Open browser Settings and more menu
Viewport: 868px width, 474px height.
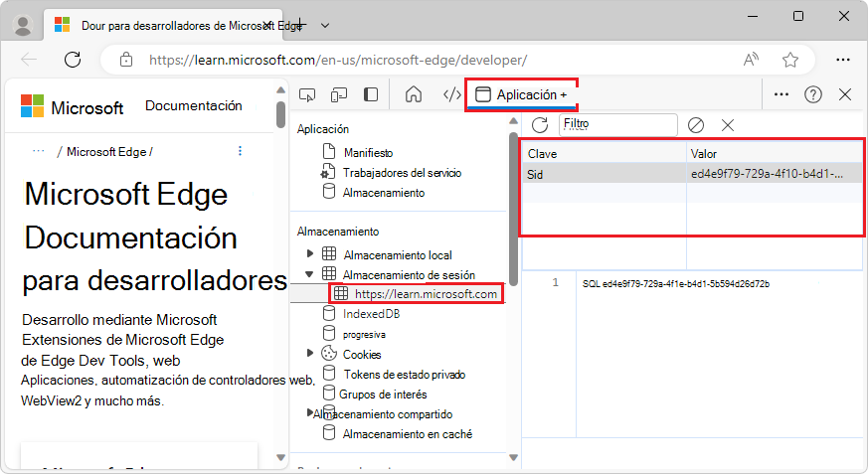[x=842, y=60]
